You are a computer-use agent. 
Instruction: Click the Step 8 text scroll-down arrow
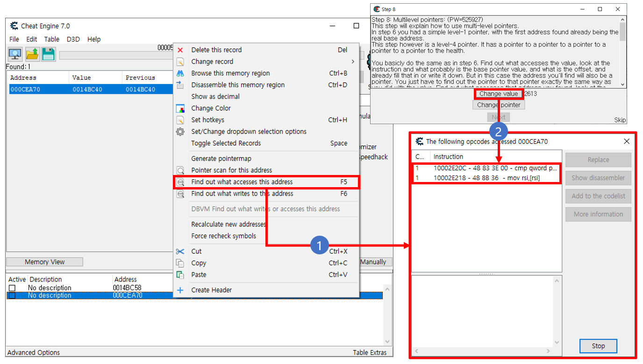pos(622,84)
